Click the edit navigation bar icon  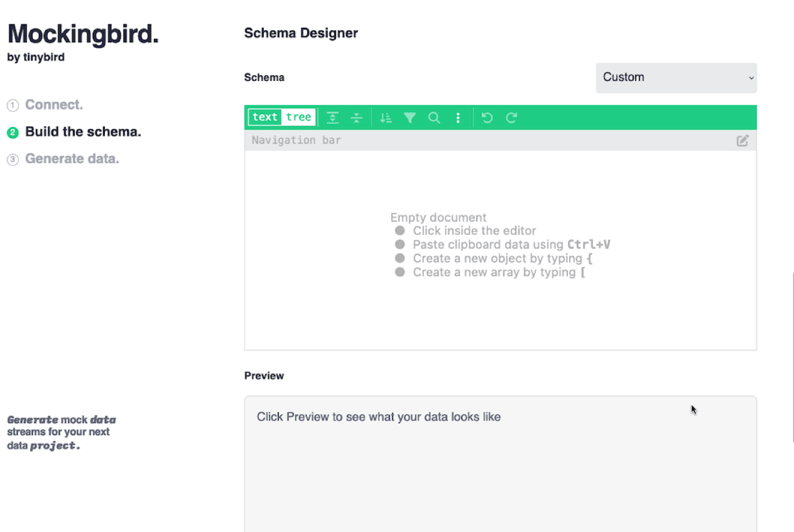(742, 141)
